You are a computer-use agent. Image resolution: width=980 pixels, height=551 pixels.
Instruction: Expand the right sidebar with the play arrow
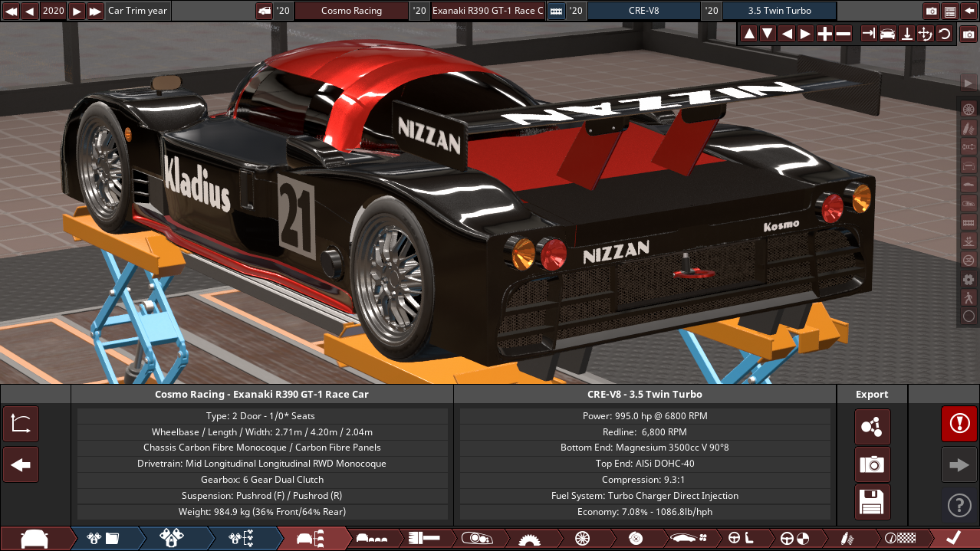click(968, 83)
